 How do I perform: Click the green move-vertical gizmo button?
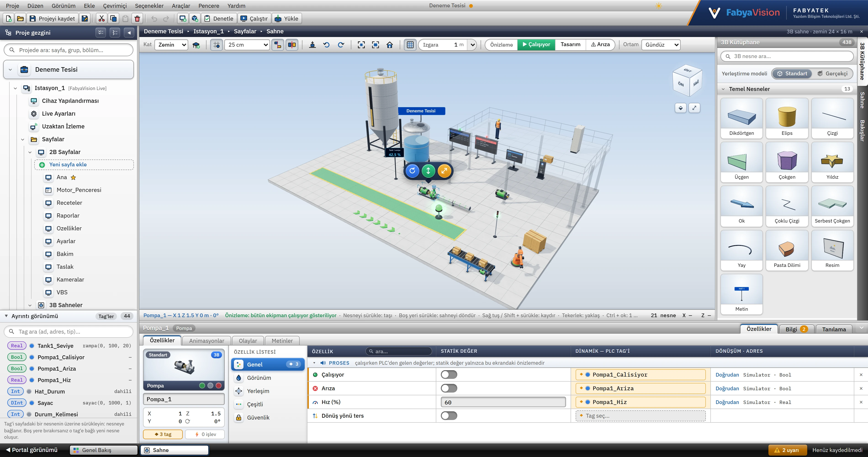tap(428, 170)
